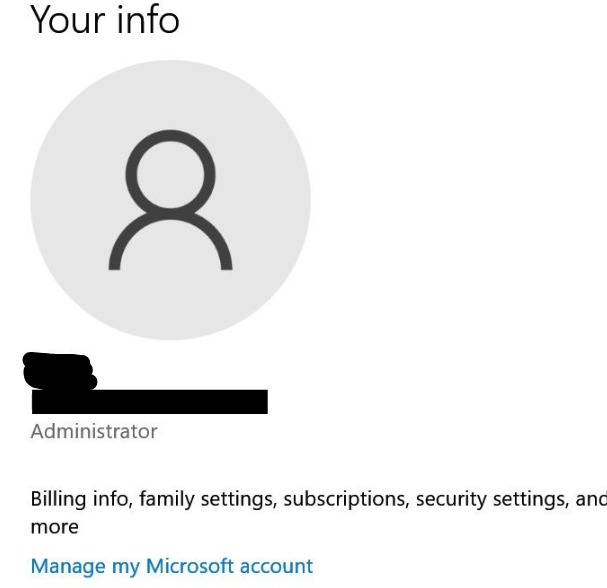Click "subscriptions" in the description line
Screen dimensions: 607x588
point(346,499)
